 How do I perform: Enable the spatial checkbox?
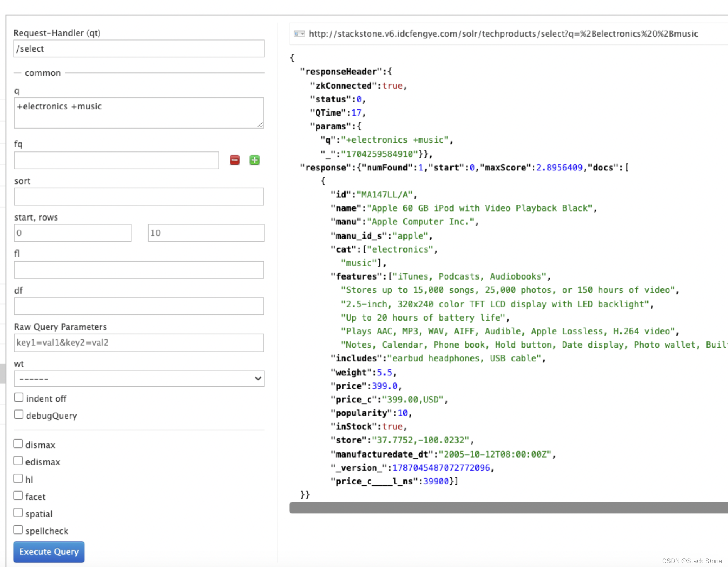tap(18, 513)
